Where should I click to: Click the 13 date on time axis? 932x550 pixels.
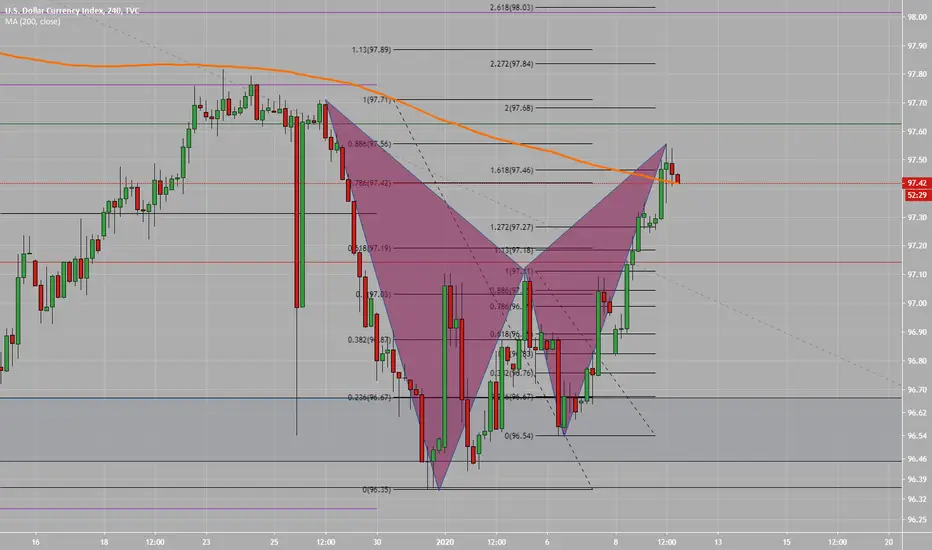(718, 542)
